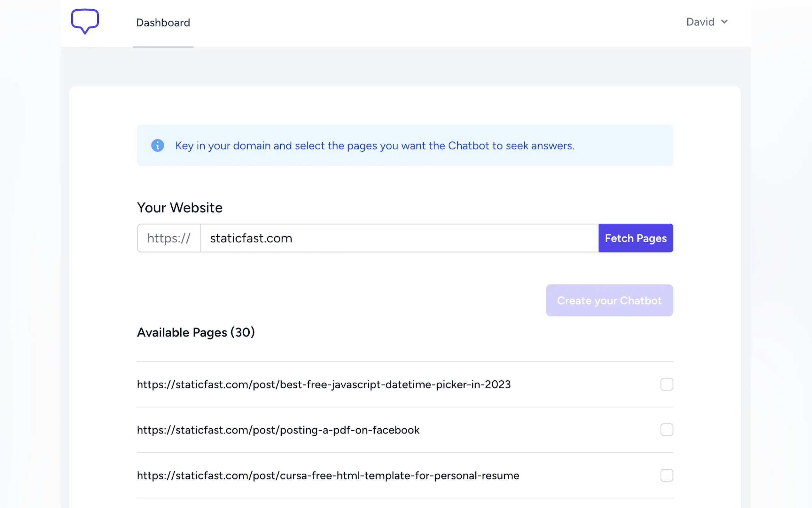
Task: Click the Your Website heading
Action: (180, 208)
